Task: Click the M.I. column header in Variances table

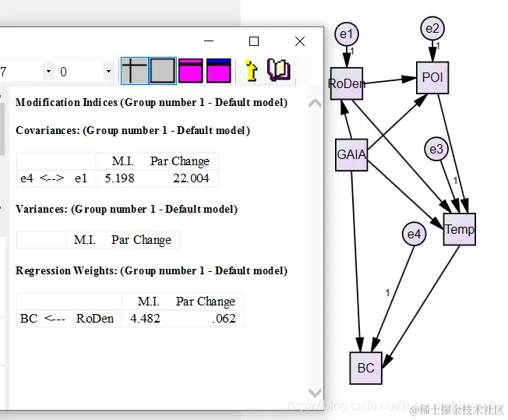Action: click(x=84, y=240)
